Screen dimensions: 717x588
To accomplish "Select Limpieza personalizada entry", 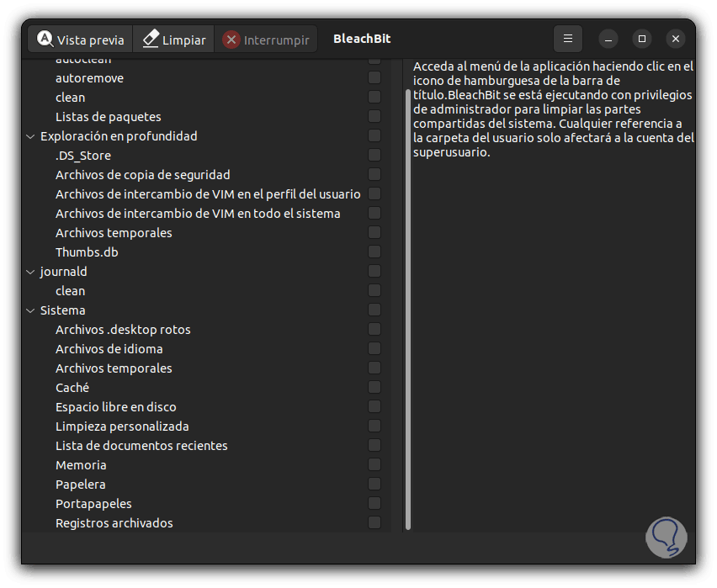I will 122,426.
